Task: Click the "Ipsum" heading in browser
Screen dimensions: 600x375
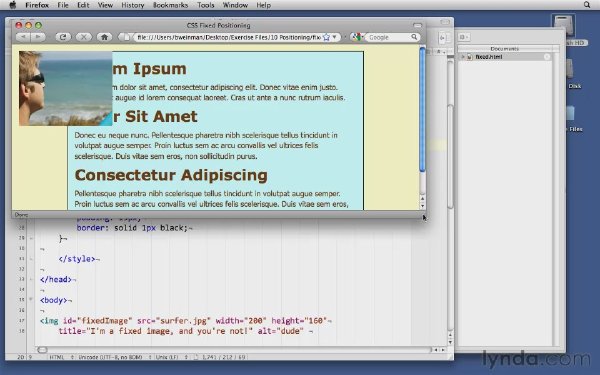Action: 160,69
